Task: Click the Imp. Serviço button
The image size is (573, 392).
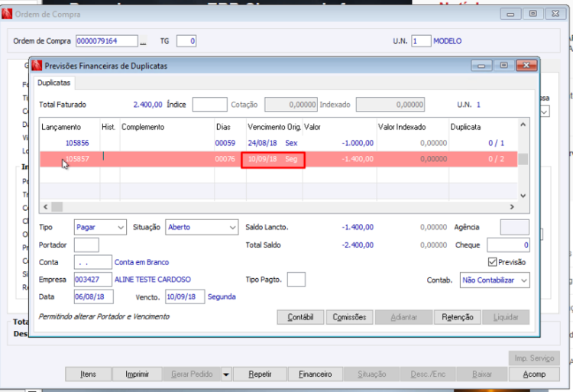Action: pyautogui.click(x=534, y=358)
